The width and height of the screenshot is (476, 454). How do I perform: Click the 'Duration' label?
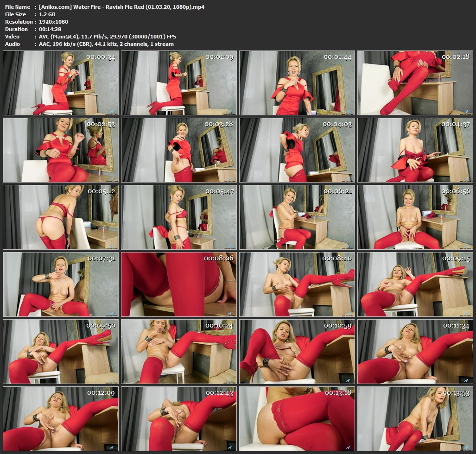coord(16,29)
